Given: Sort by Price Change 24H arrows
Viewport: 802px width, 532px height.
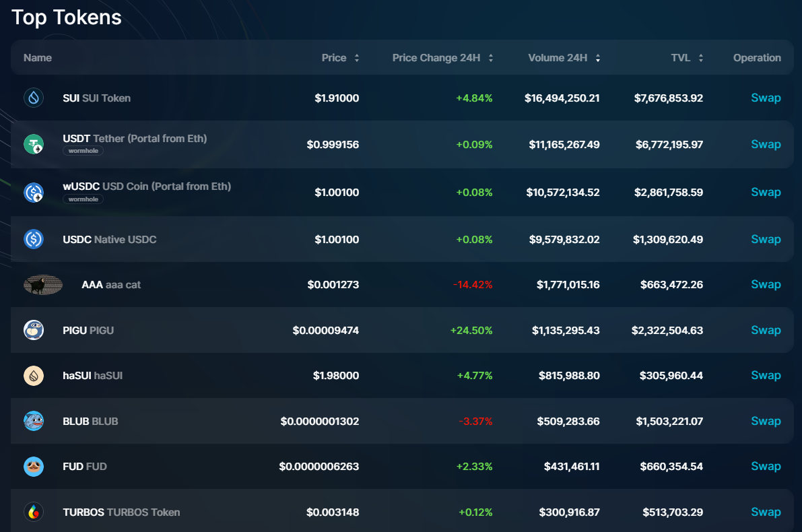Looking at the screenshot, I should pos(491,59).
